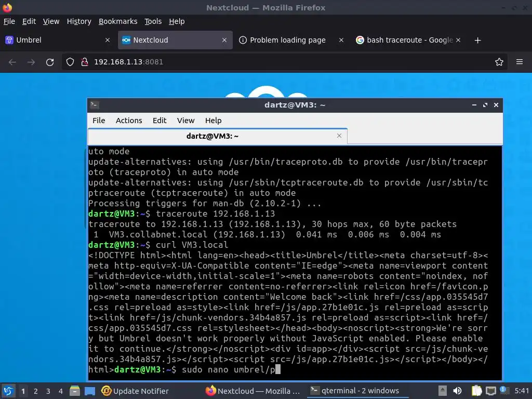Switch to workspace 1
Image resolution: width=532 pixels, height=399 pixels.
(x=23, y=391)
